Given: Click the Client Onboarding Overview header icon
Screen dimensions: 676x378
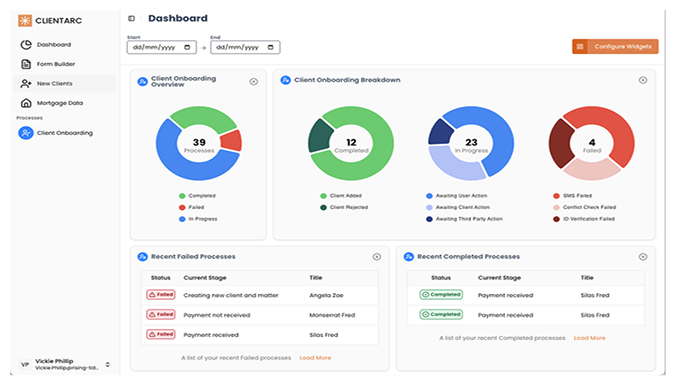Looking at the screenshot, I should (x=142, y=81).
